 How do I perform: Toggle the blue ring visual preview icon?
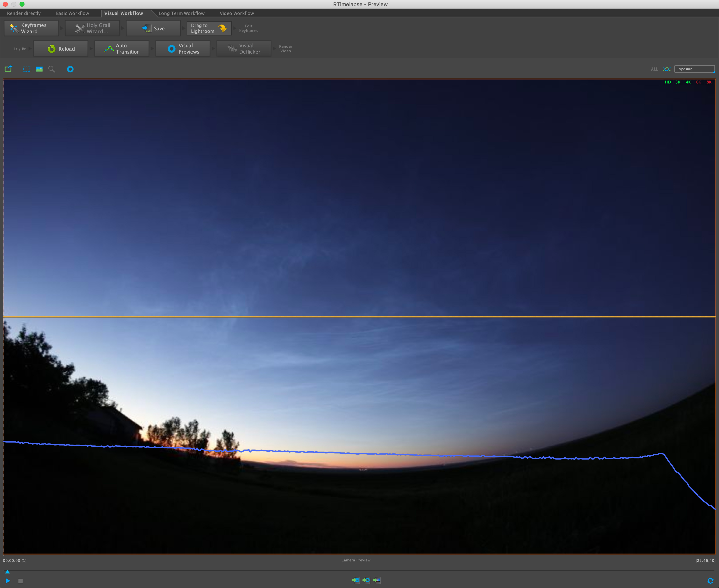click(x=70, y=69)
